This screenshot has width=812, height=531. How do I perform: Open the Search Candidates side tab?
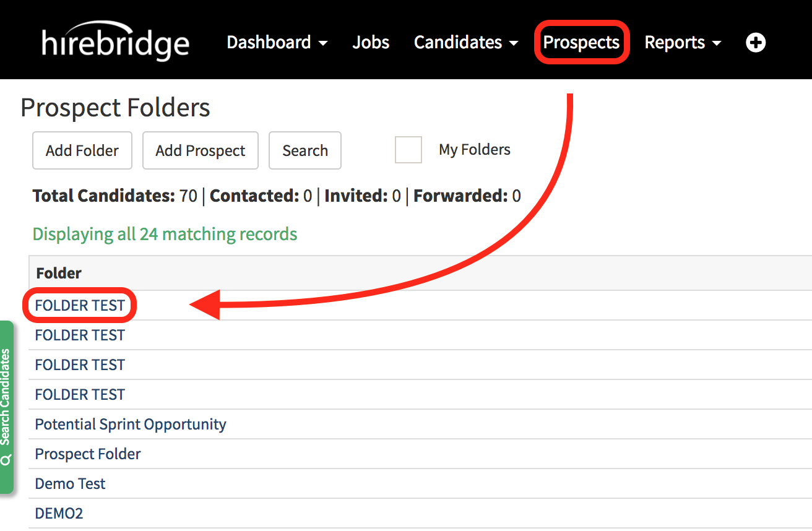[6, 407]
